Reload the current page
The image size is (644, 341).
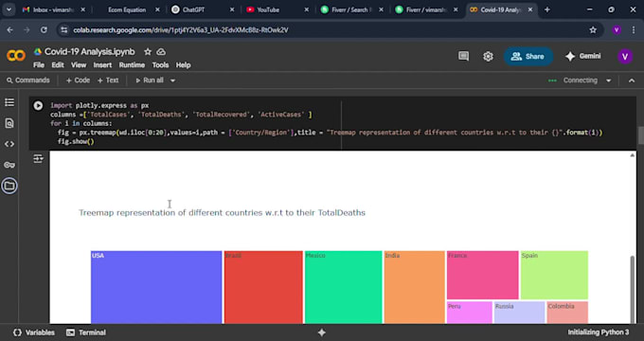coord(44,30)
